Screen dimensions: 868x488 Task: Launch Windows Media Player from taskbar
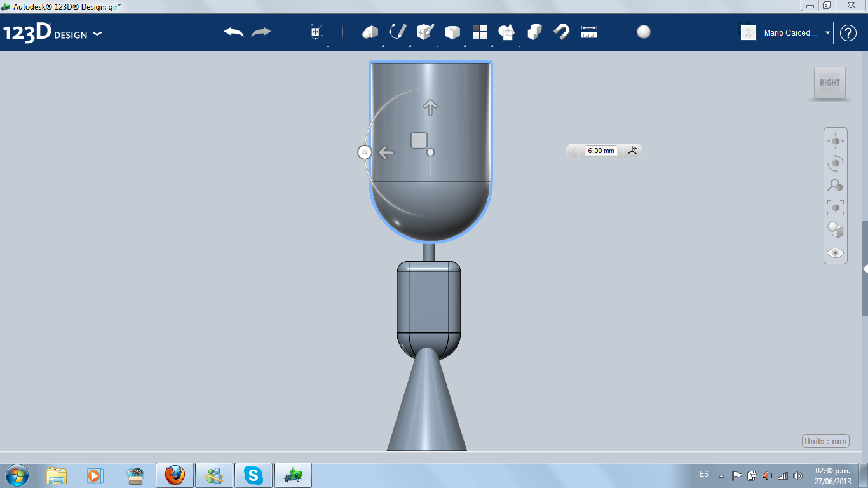pos(95,475)
